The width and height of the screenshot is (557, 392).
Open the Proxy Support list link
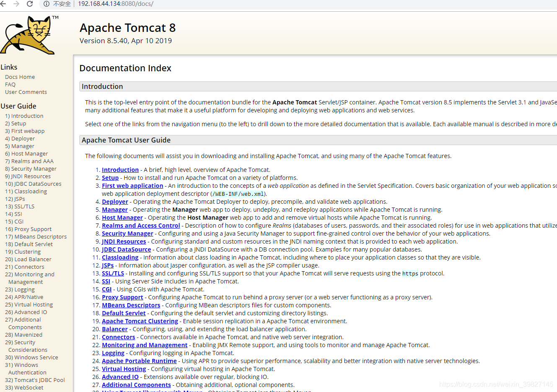[122, 297]
